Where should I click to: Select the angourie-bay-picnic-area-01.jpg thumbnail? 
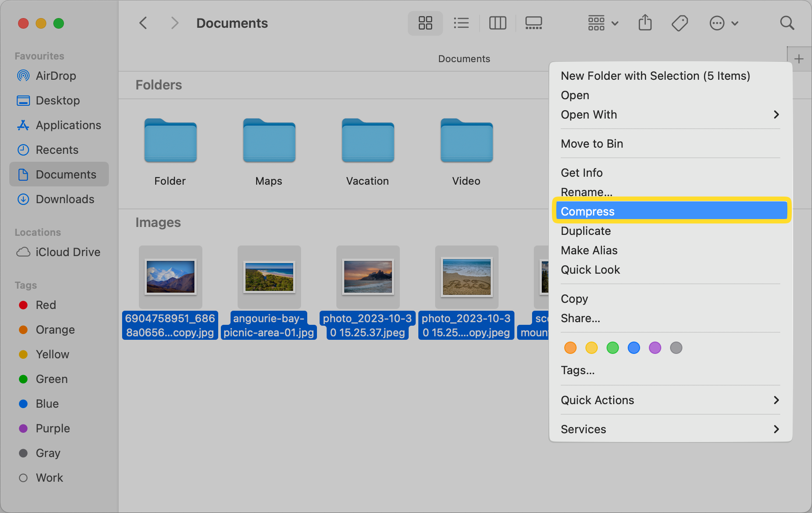(269, 277)
